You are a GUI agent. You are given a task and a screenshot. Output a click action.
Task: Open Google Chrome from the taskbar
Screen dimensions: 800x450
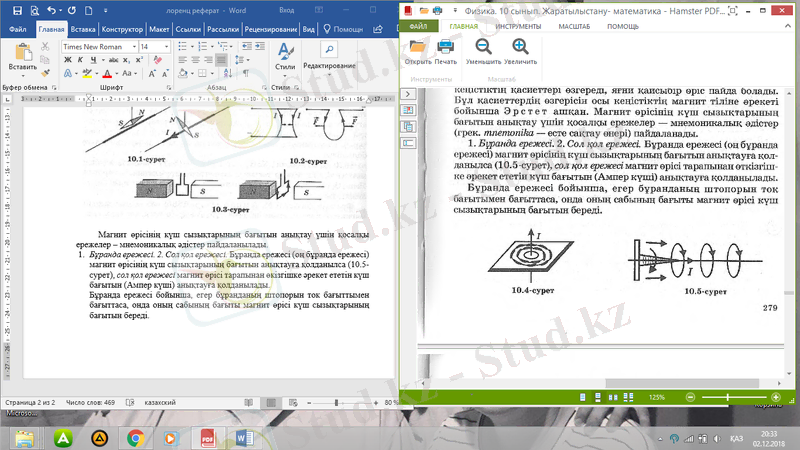[134, 438]
